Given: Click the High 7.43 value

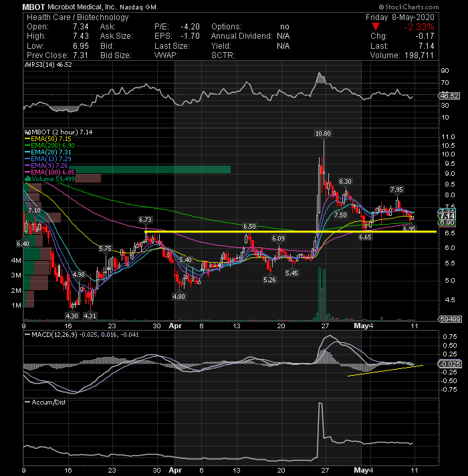Looking at the screenshot, I should pos(81,36).
